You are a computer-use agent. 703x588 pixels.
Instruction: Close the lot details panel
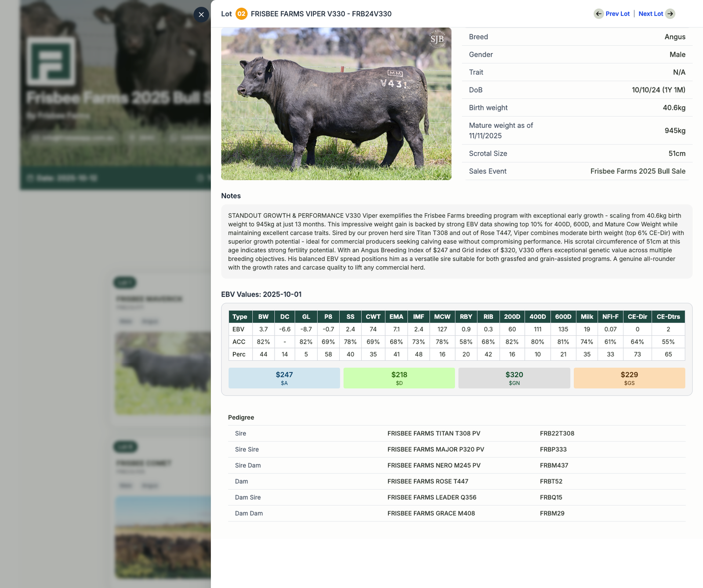(201, 15)
